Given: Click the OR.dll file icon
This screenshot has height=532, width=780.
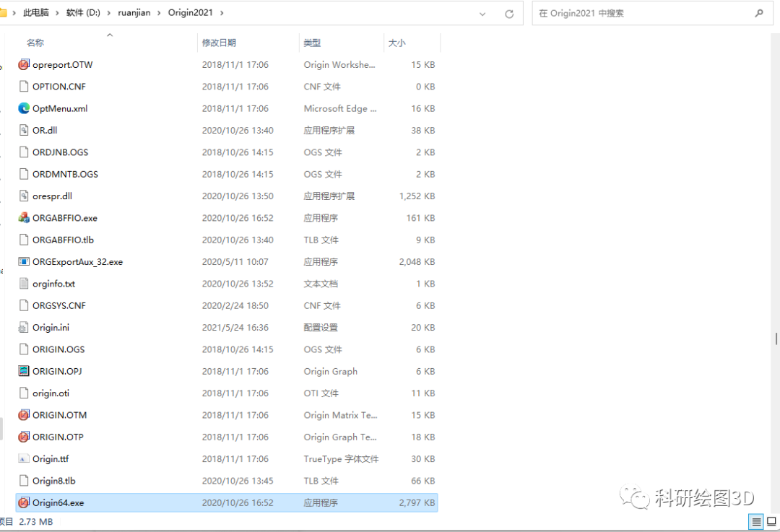Looking at the screenshot, I should pos(23,130).
